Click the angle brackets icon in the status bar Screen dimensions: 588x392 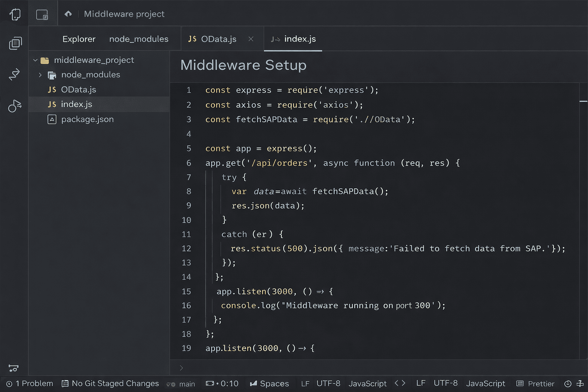400,383
